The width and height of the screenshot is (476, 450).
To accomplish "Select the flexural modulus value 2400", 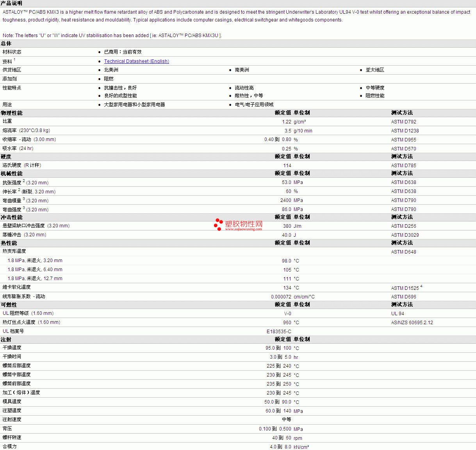I will click(286, 200).
